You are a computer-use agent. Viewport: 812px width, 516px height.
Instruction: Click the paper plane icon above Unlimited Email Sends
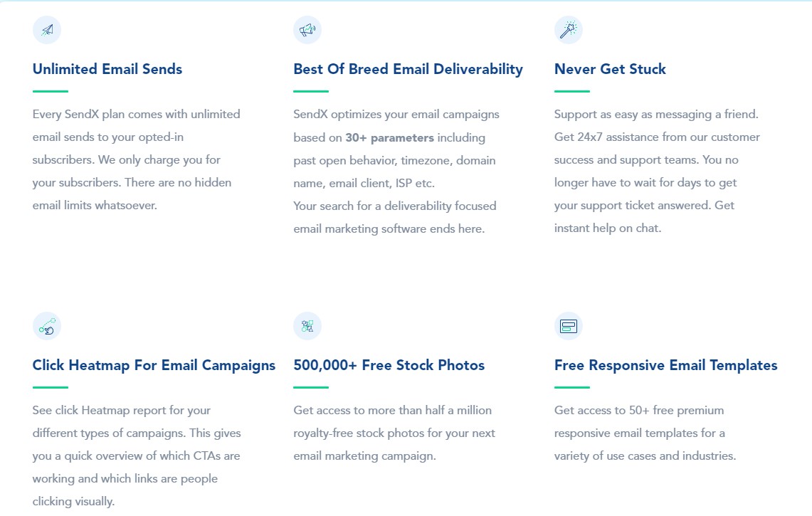47,30
